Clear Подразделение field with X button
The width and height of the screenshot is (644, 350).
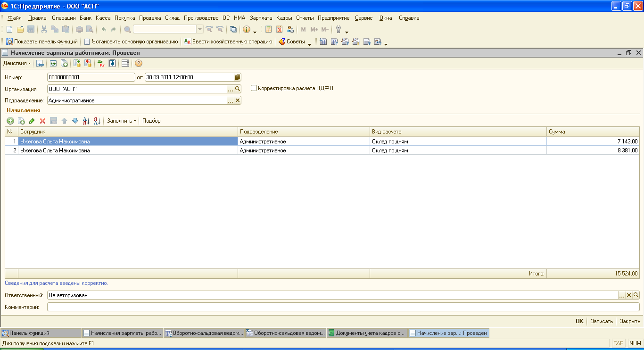click(238, 100)
